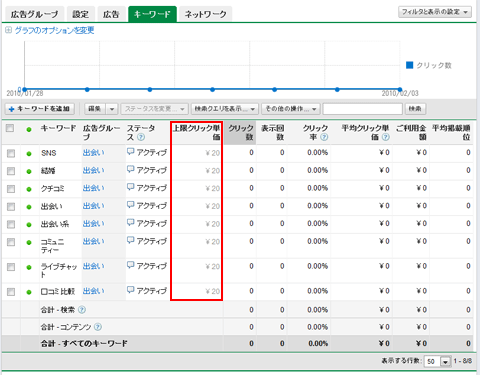Check the 出会い系 keyword row checkbox

[11, 224]
